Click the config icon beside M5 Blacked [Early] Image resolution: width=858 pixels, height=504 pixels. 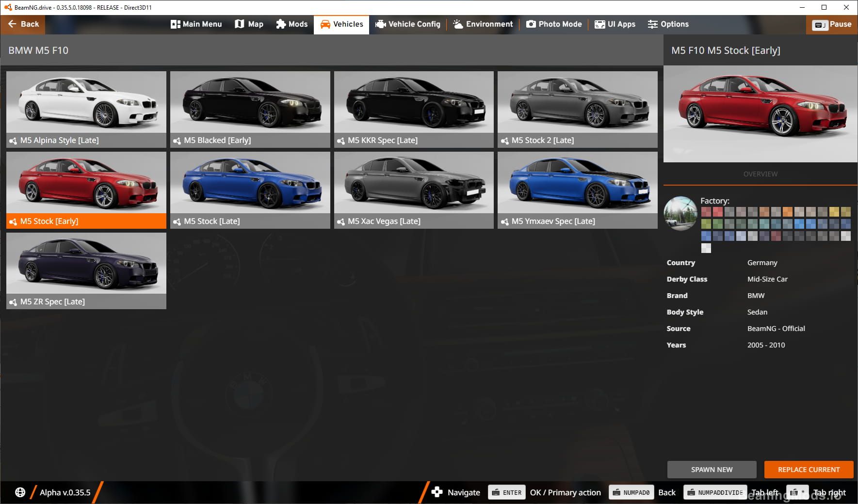tap(177, 141)
